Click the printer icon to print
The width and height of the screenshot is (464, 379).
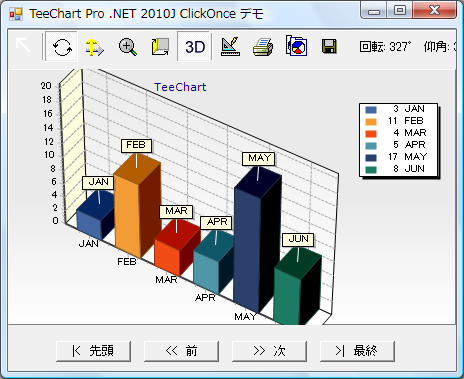[263, 47]
